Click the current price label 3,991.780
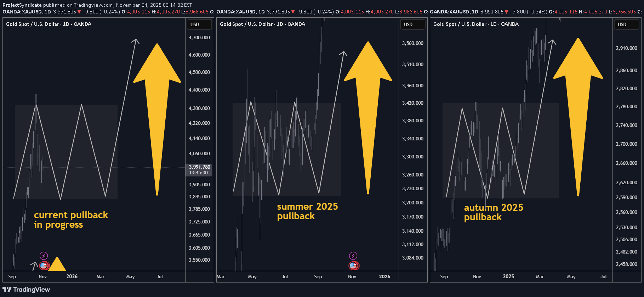The height and width of the screenshot is (297, 644). [199, 167]
